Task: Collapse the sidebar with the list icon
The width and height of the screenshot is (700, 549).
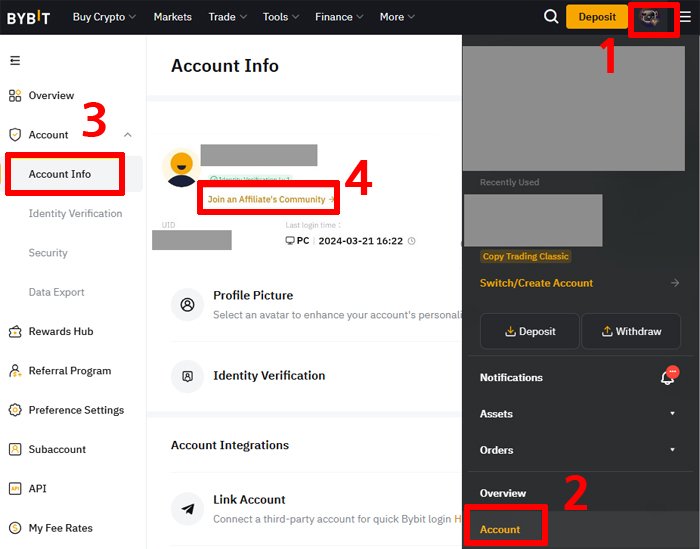Action: tap(15, 60)
